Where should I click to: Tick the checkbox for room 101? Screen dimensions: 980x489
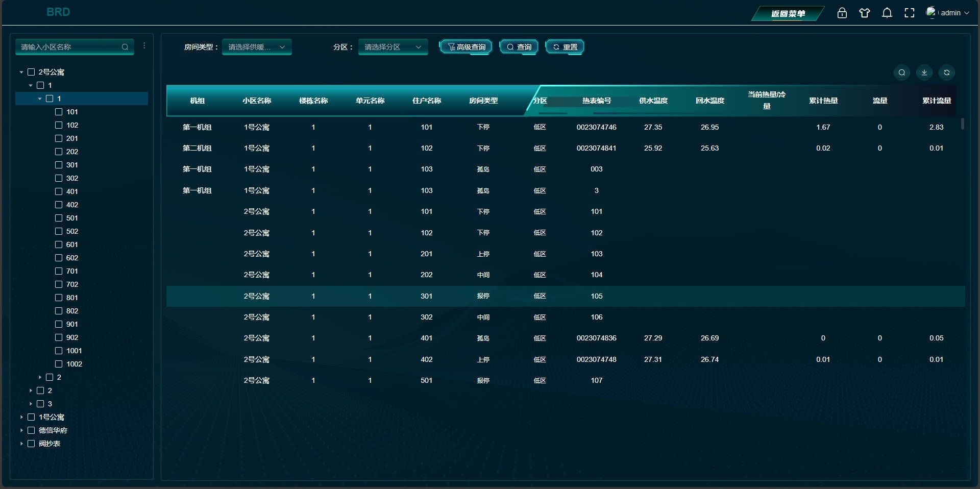point(59,112)
